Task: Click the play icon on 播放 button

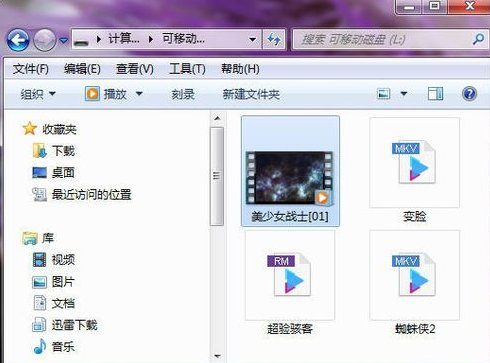Action: (92, 94)
